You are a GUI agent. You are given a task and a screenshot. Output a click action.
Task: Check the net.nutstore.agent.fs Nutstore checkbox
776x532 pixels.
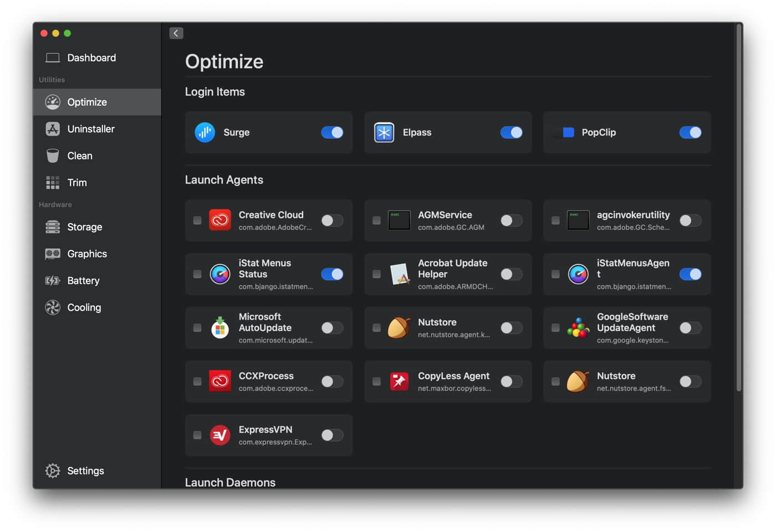pyautogui.click(x=555, y=381)
